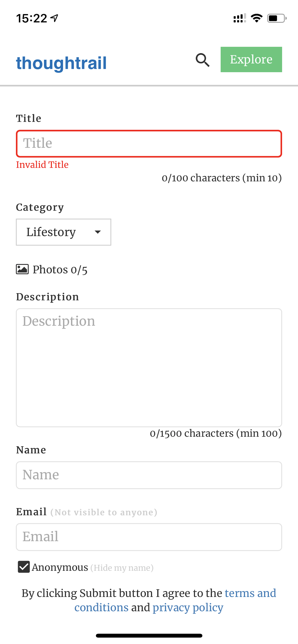The width and height of the screenshot is (298, 644).
Task: Open search using the magnifying glass icon
Action: tap(203, 60)
